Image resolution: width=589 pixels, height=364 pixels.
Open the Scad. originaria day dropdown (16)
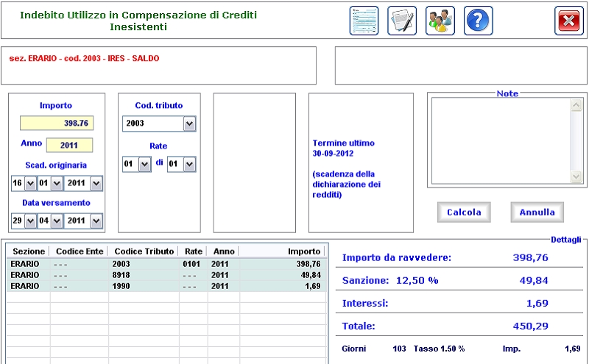(x=30, y=184)
